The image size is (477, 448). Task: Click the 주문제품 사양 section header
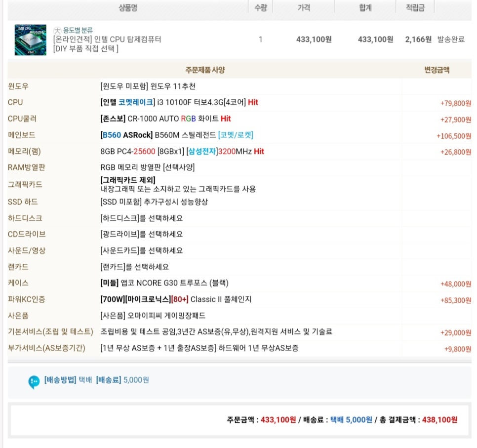click(x=205, y=70)
